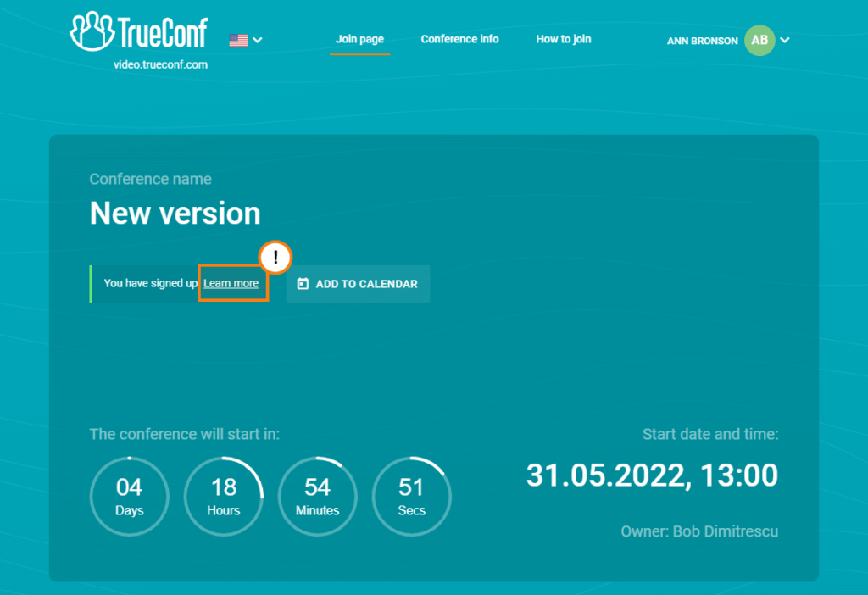The image size is (868, 595).
Task: Open the Learn more link
Action: pos(231,283)
